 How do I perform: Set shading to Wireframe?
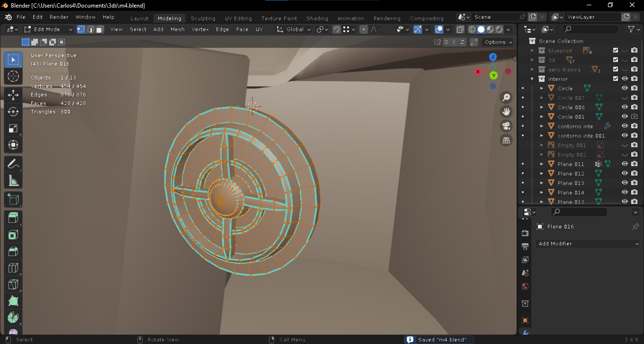point(472,29)
